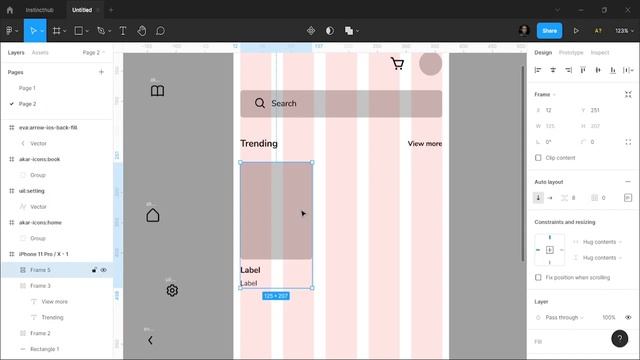Click the Align left icon

pyautogui.click(x=538, y=70)
